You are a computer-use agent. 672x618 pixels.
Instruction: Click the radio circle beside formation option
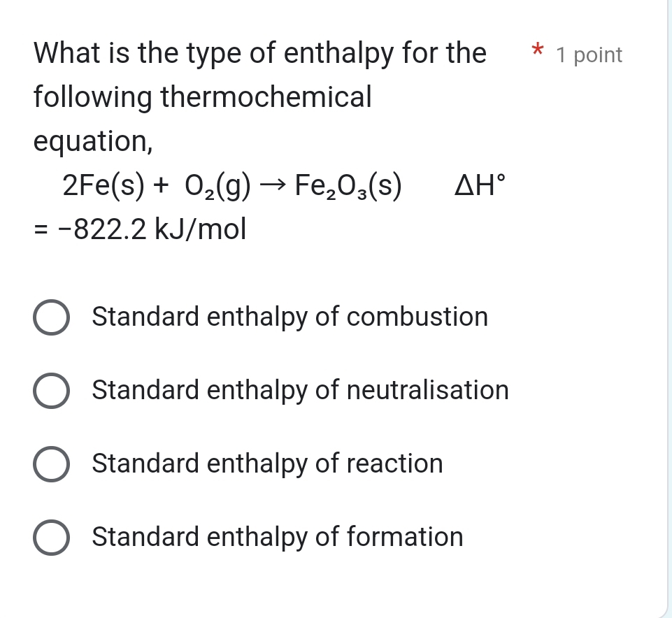tap(51, 537)
